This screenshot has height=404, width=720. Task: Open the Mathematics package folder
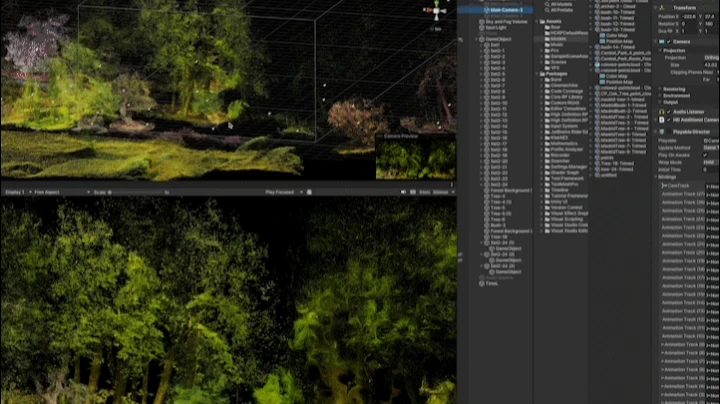pyautogui.click(x=564, y=144)
